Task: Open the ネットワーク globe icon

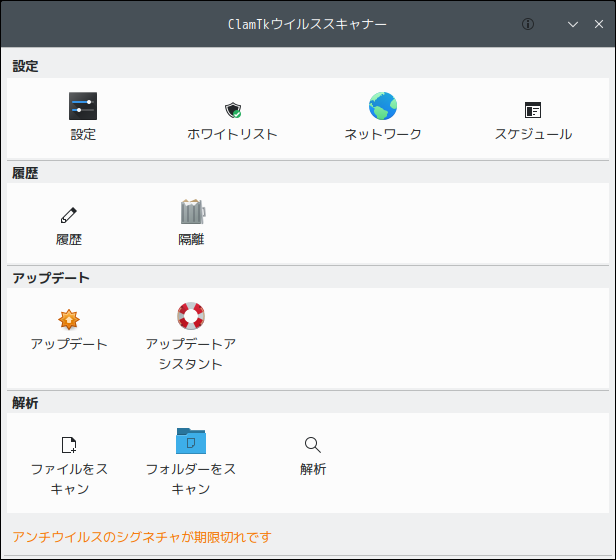Action: [x=383, y=106]
